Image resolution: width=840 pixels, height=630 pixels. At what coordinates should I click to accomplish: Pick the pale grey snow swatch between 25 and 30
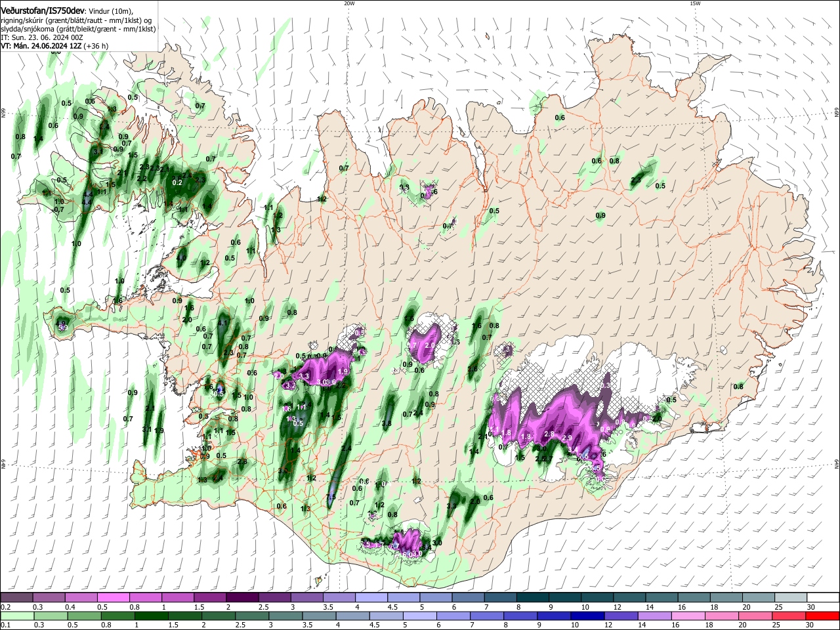pos(790,597)
